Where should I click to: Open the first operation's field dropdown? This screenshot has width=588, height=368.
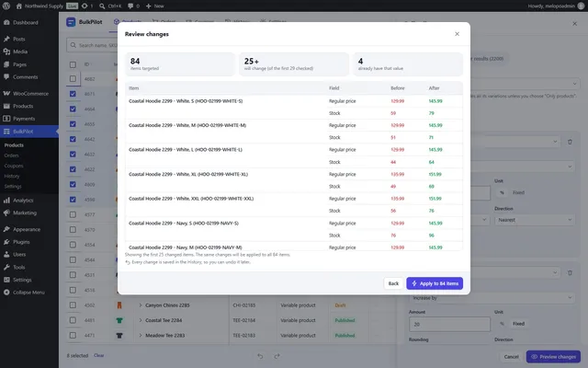point(515,142)
